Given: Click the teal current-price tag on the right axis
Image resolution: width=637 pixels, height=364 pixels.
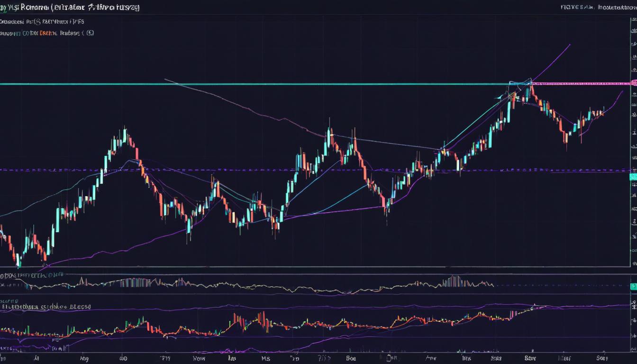Looking at the screenshot, I should point(633,177).
